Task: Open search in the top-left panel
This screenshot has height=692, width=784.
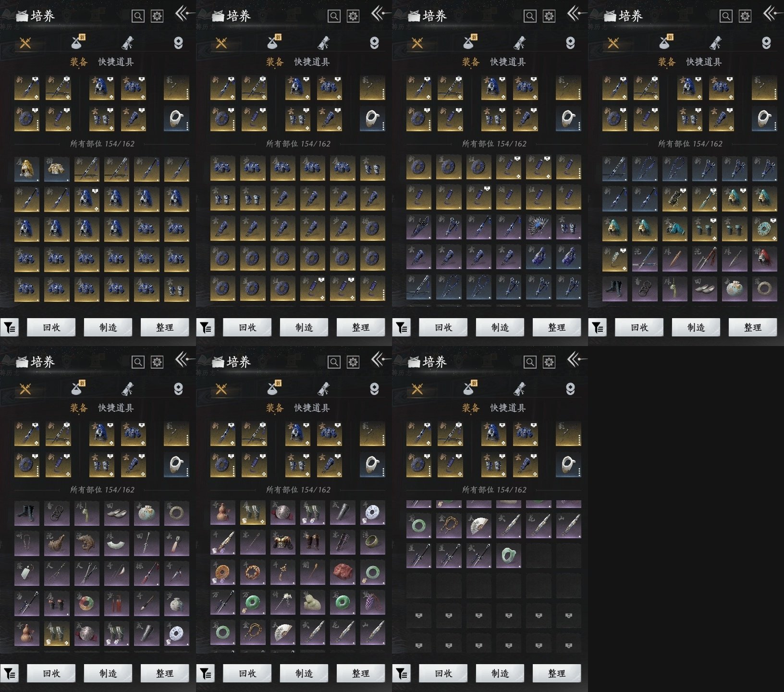Action: [138, 16]
